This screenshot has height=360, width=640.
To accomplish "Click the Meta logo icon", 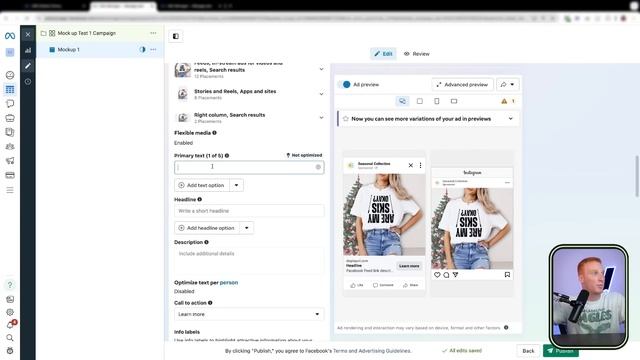I will point(10,36).
